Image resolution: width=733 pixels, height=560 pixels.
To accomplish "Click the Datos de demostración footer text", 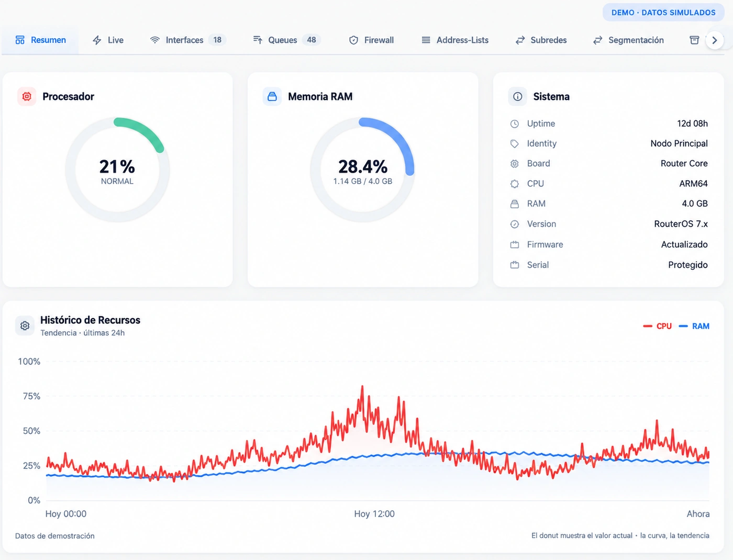I will [x=55, y=536].
